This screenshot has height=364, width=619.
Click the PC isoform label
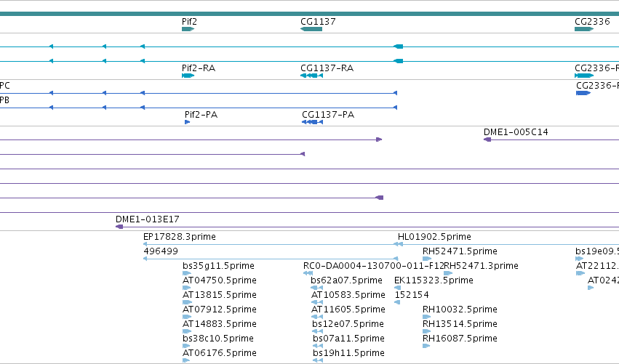(5, 86)
